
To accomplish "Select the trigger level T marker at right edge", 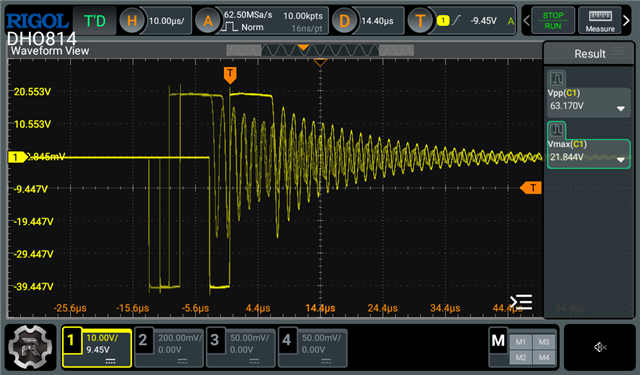I will [x=531, y=188].
